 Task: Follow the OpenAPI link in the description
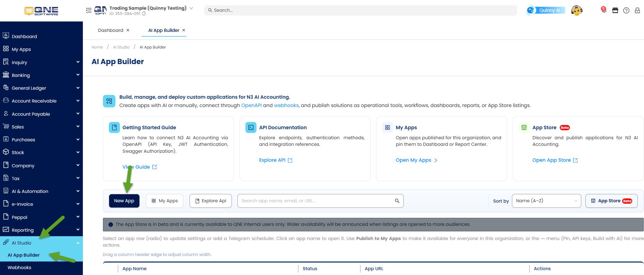click(251, 105)
